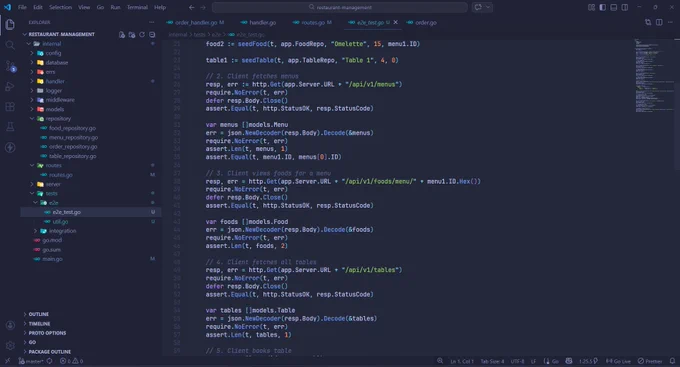This screenshot has height=367, width=680.
Task: Open the File menu
Action: click(22, 7)
